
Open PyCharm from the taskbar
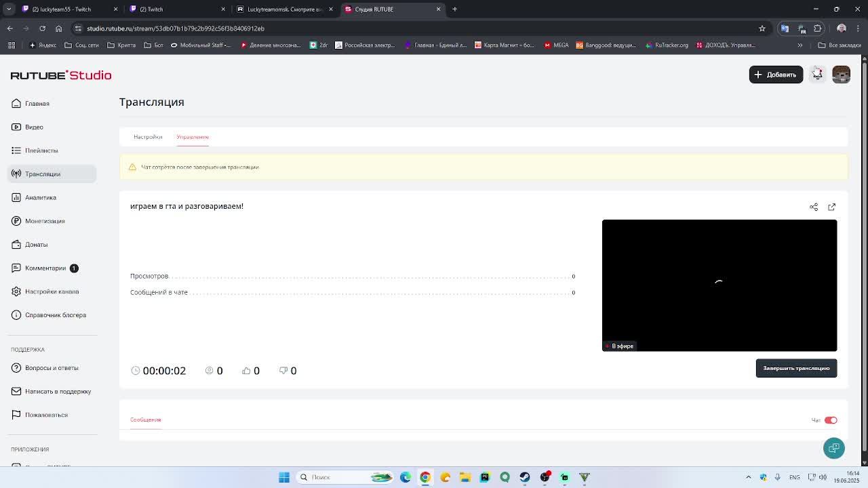click(x=485, y=477)
